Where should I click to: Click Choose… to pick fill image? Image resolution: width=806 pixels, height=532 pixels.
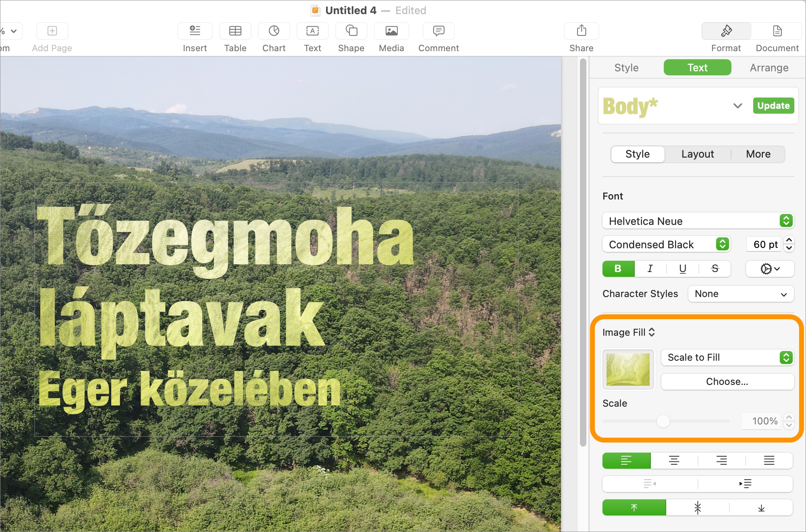click(x=727, y=382)
